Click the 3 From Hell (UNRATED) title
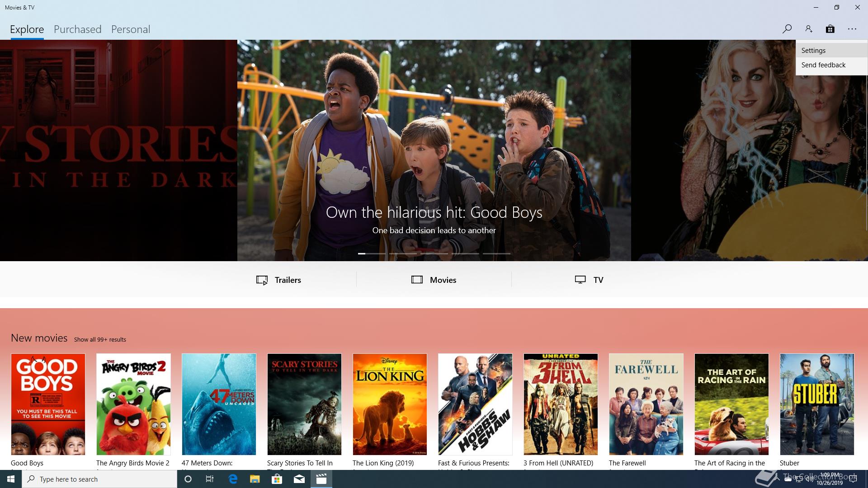This screenshot has height=488, width=868. pos(558,463)
